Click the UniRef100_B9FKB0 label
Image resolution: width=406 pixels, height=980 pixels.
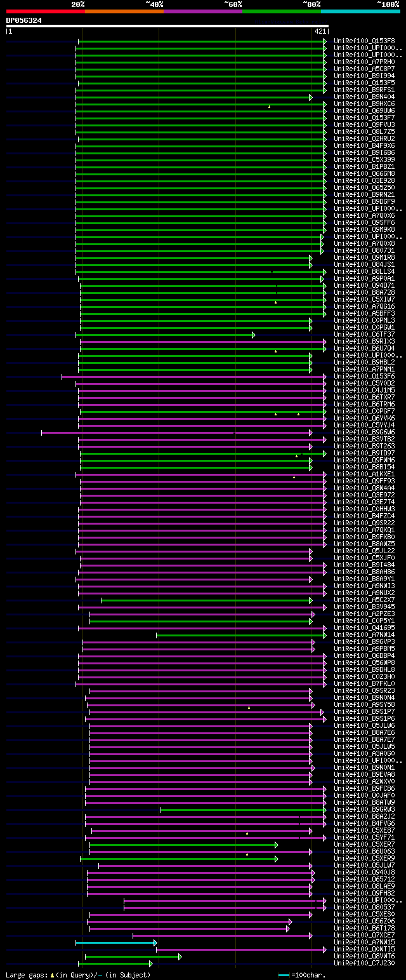364,537
